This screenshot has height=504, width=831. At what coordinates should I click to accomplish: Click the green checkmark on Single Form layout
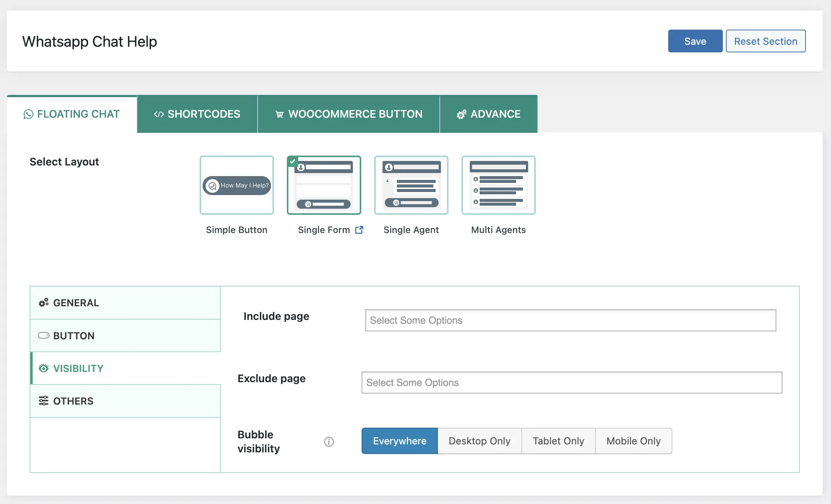[x=293, y=161]
